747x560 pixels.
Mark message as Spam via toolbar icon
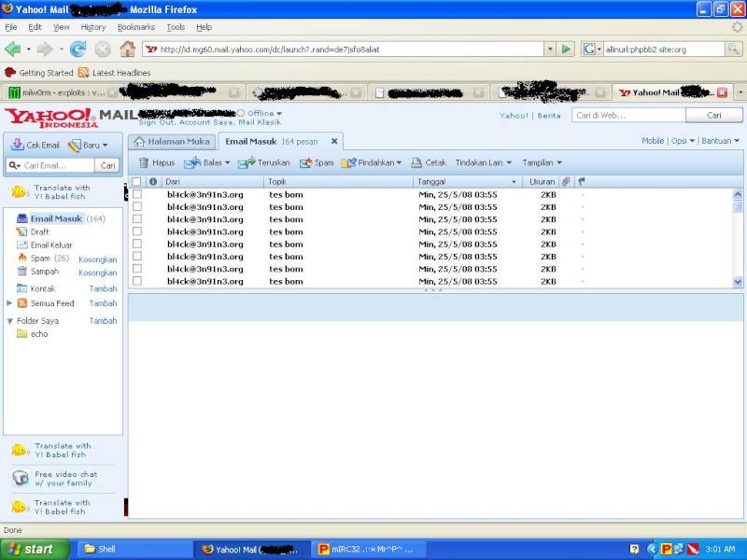pos(305,162)
